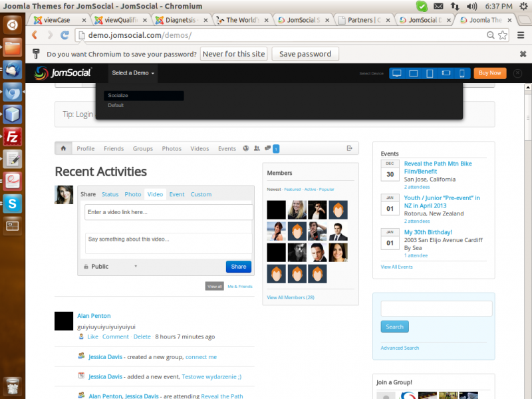The height and width of the screenshot is (399, 532).
Task: Switch to the Photo share tab
Action: click(132, 194)
